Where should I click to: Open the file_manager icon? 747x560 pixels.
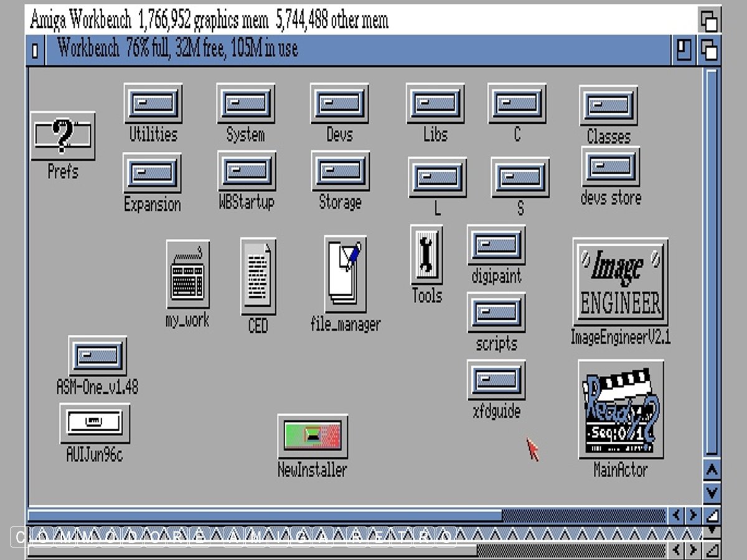(x=345, y=271)
